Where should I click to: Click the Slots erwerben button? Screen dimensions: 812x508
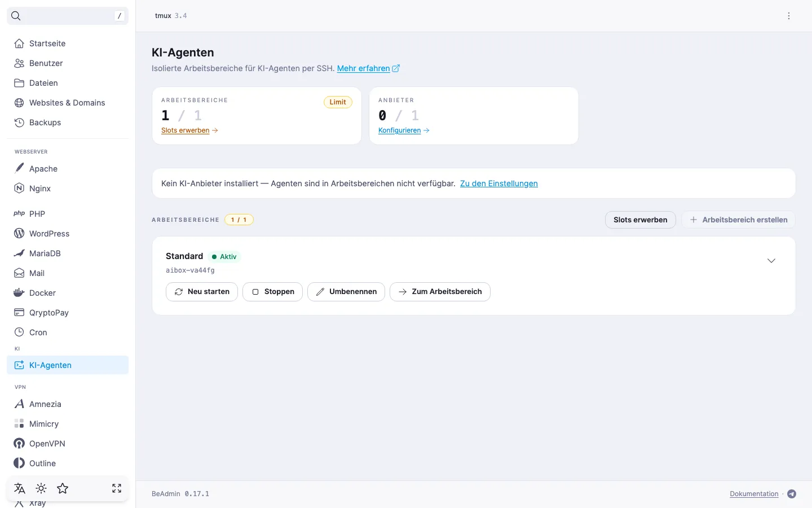(x=641, y=220)
